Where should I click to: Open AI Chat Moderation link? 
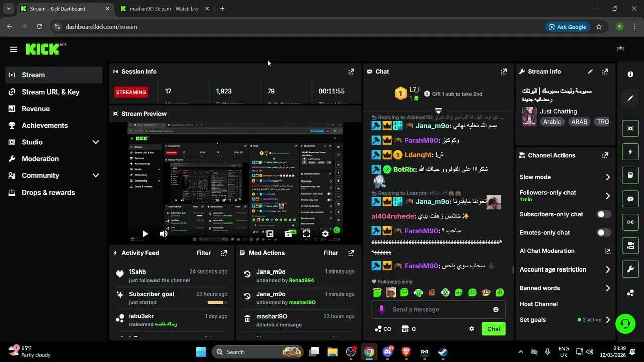pyautogui.click(x=565, y=251)
